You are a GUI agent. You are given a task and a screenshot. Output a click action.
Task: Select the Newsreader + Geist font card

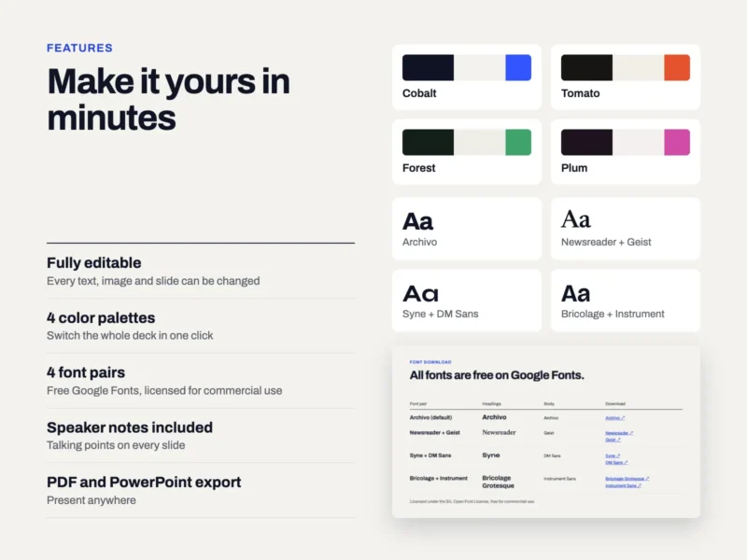(626, 229)
